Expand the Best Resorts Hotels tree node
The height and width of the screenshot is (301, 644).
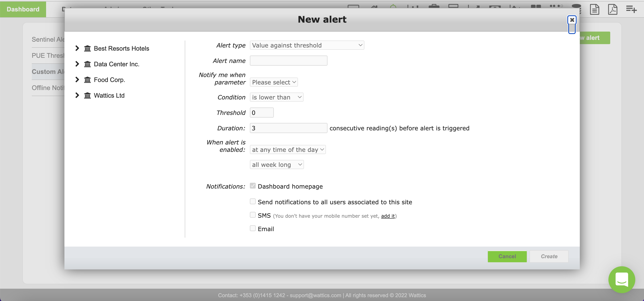77,48
